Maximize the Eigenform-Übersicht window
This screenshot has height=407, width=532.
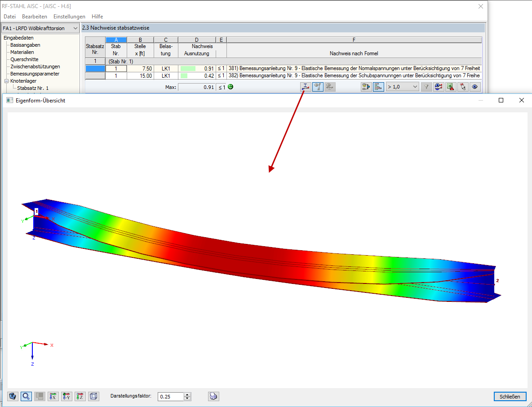point(501,100)
